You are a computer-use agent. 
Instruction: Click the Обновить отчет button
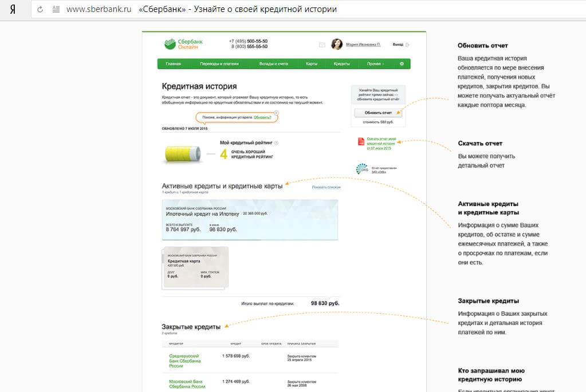point(378,113)
